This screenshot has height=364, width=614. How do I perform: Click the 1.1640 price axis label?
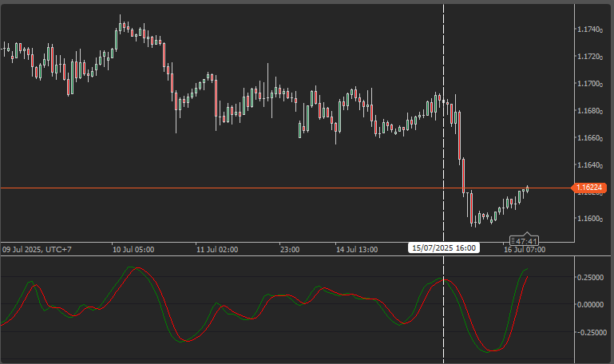pos(590,164)
